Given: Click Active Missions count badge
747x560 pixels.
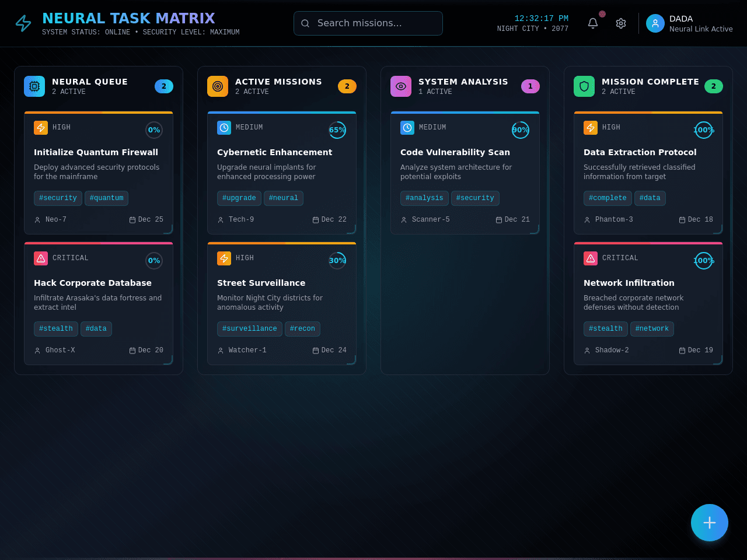Looking at the screenshot, I should pyautogui.click(x=347, y=86).
